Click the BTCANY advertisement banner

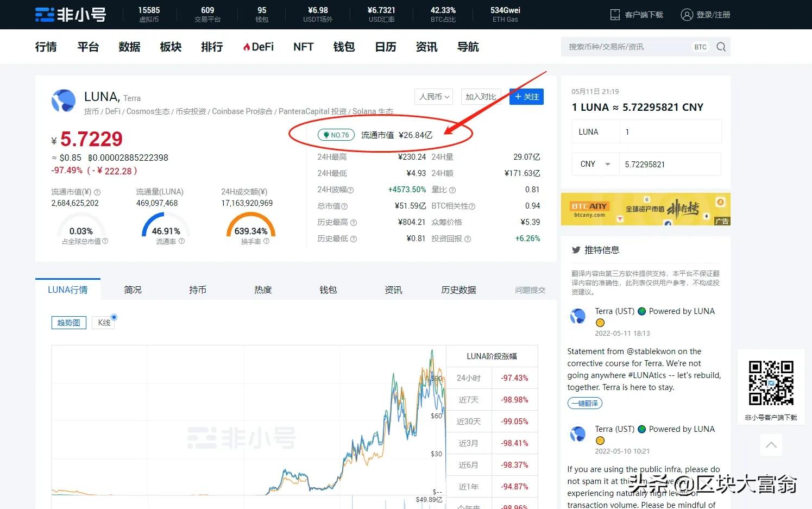[645, 209]
